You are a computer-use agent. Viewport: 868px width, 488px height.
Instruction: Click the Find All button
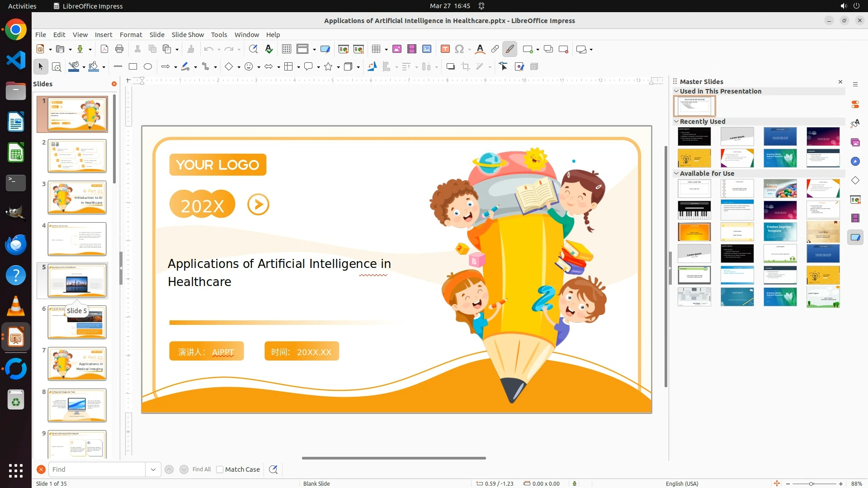point(201,469)
